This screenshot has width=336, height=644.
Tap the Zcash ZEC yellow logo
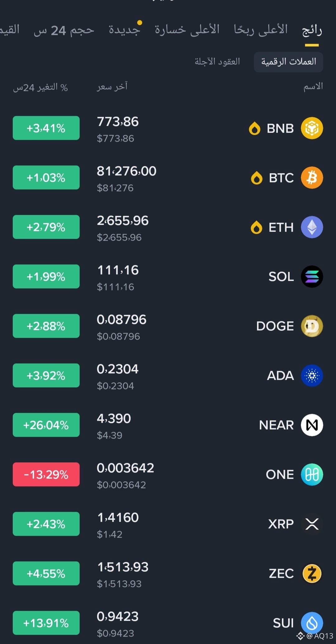[x=312, y=574]
